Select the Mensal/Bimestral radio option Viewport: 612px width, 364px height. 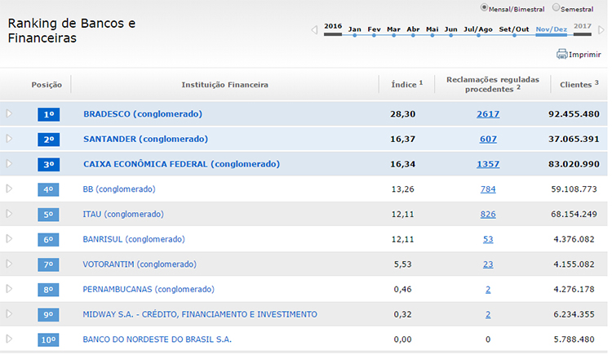pos(484,7)
